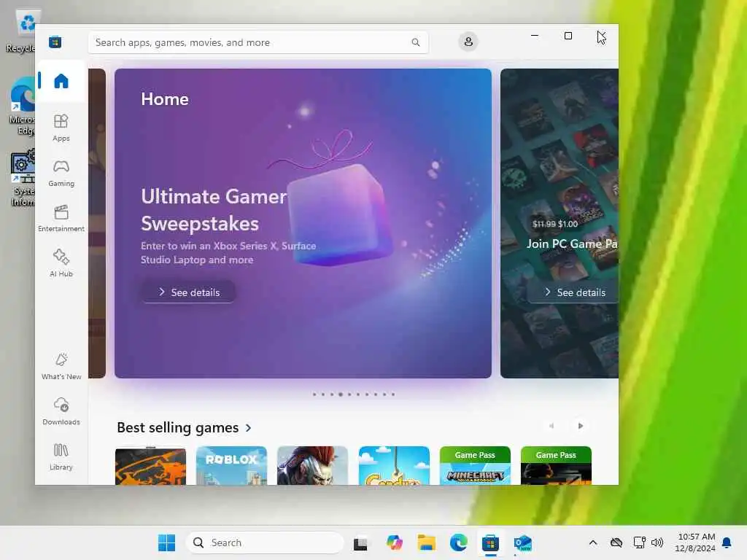The height and width of the screenshot is (560, 747).
Task: Open the clock and date panel
Action: [695, 542]
